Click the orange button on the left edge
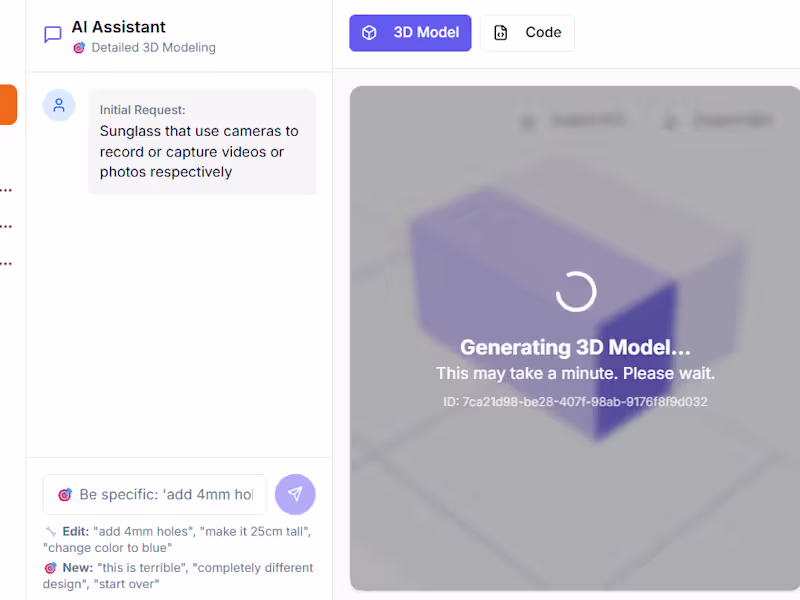800x600 pixels. point(8,105)
